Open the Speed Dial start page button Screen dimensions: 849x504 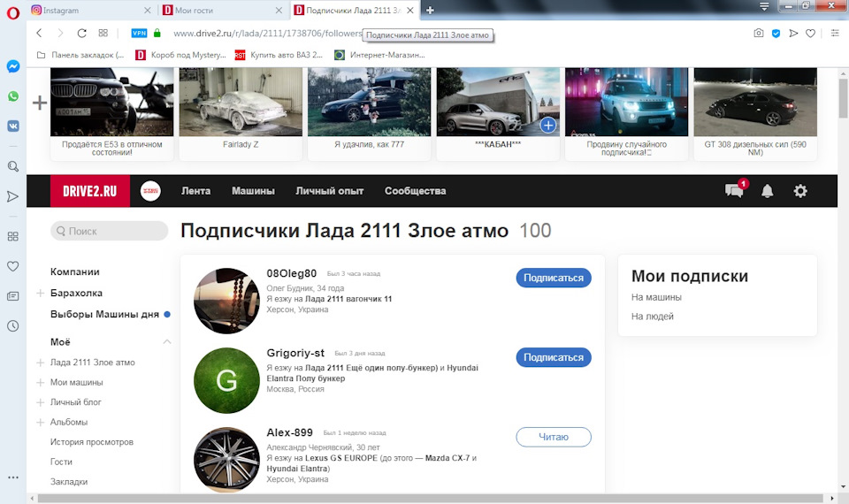point(103,33)
